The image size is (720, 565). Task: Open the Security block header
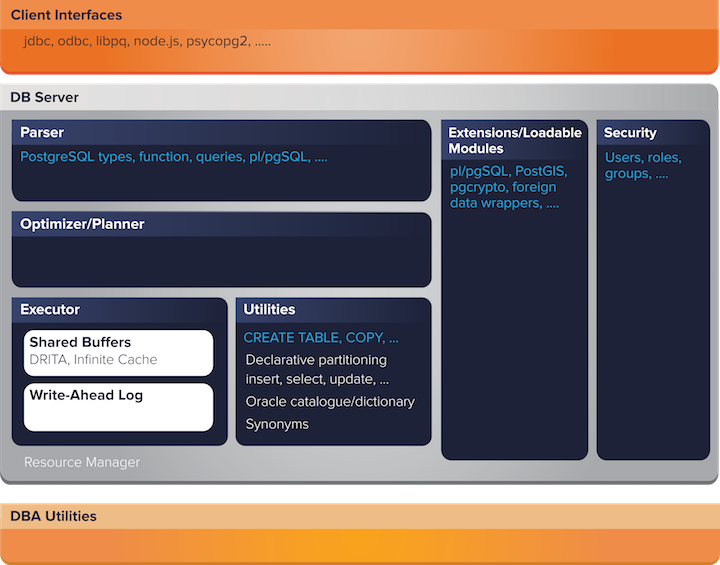[x=630, y=133]
